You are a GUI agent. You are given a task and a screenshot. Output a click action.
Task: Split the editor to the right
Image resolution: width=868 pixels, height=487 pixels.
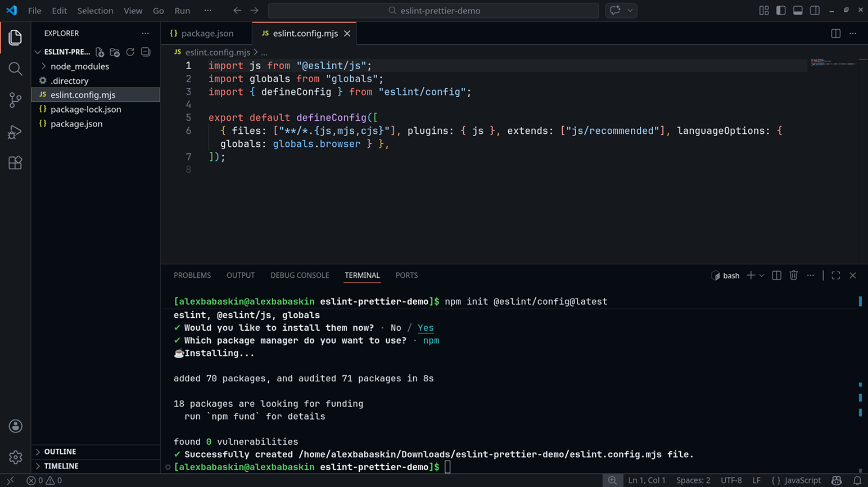pyautogui.click(x=835, y=34)
